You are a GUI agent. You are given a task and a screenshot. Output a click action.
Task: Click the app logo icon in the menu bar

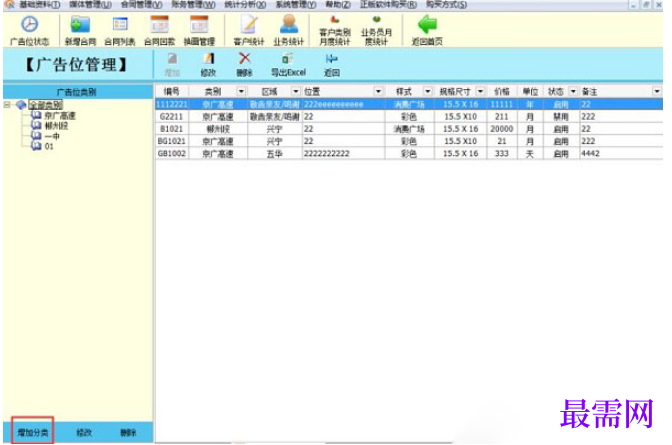[x=9, y=4]
